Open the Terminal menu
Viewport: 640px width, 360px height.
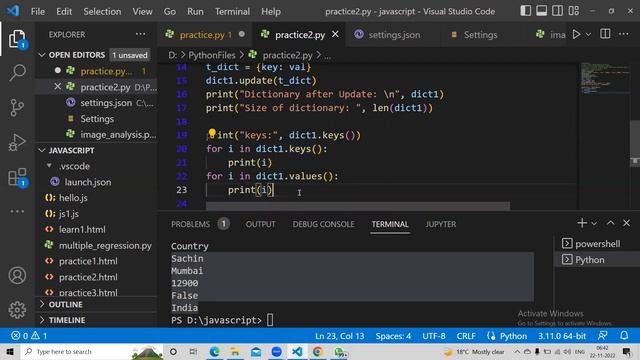point(232,11)
